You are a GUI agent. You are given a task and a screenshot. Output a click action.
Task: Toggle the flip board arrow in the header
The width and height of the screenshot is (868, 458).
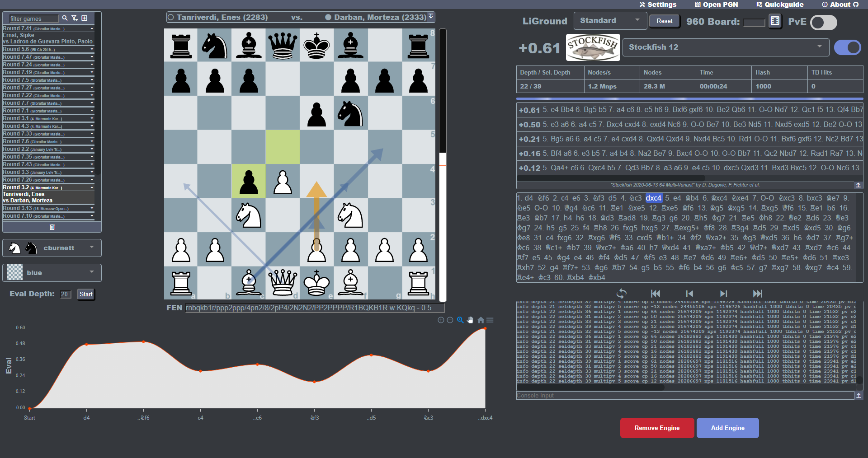(x=430, y=17)
